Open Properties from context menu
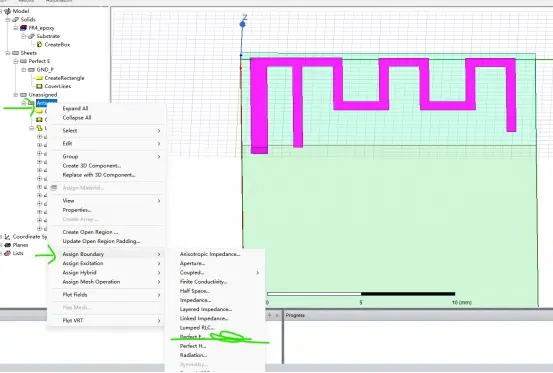 77,210
